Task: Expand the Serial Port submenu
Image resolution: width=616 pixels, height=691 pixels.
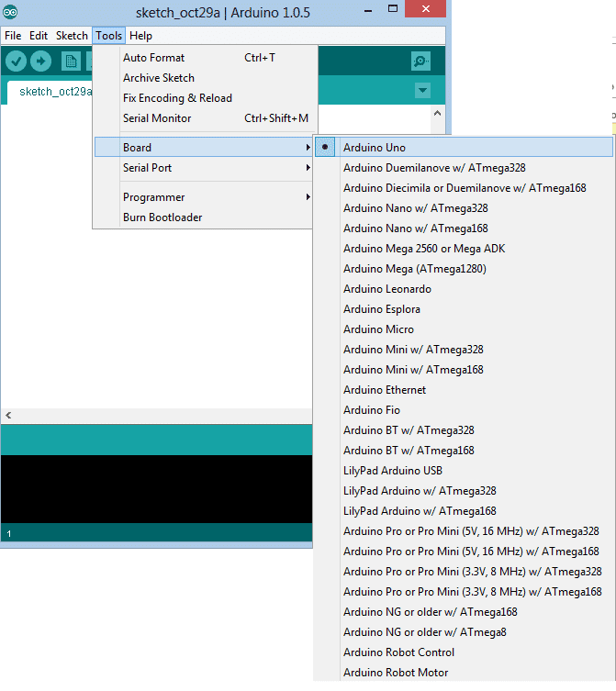Action: [x=203, y=167]
